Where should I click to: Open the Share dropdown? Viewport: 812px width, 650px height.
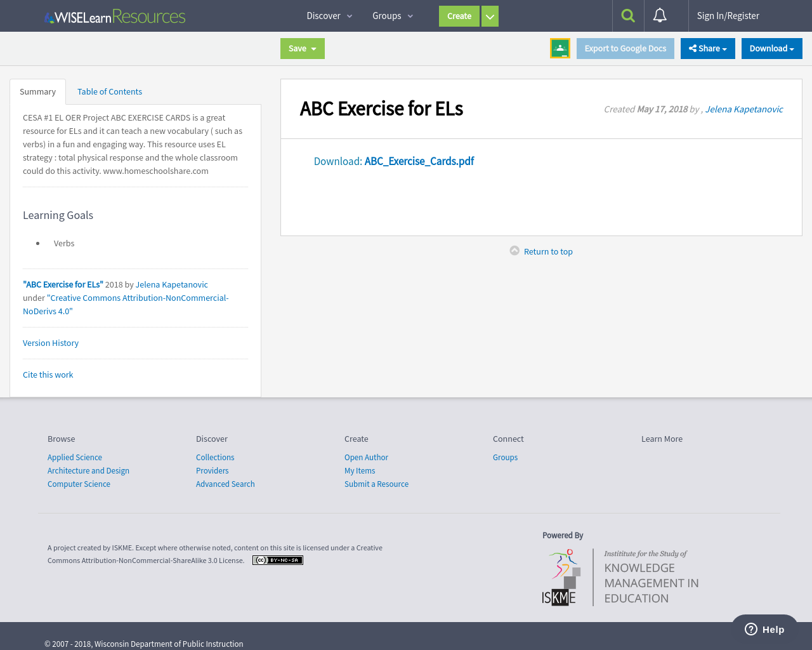click(x=707, y=48)
